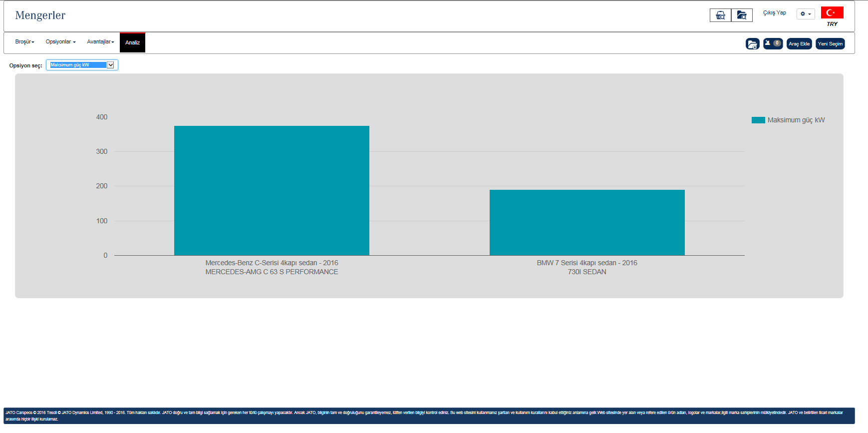868x433 pixels.
Task: Click the 100 axis value
Action: [x=102, y=221]
